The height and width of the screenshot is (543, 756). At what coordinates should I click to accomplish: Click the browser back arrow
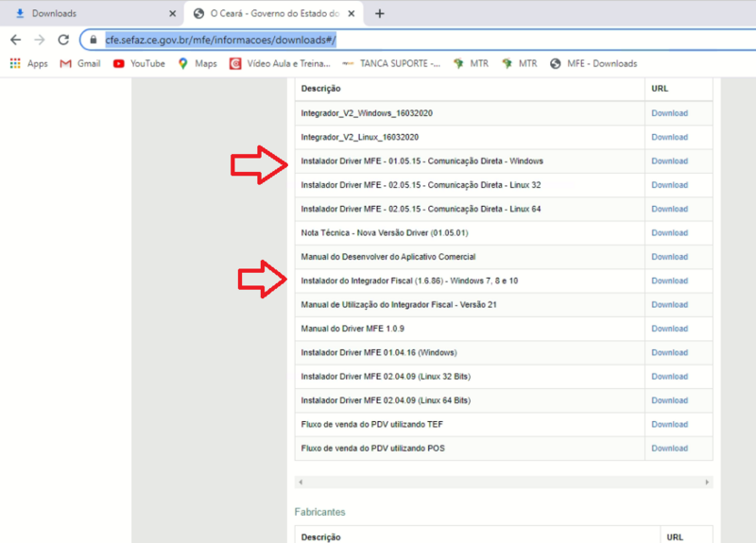[15, 40]
